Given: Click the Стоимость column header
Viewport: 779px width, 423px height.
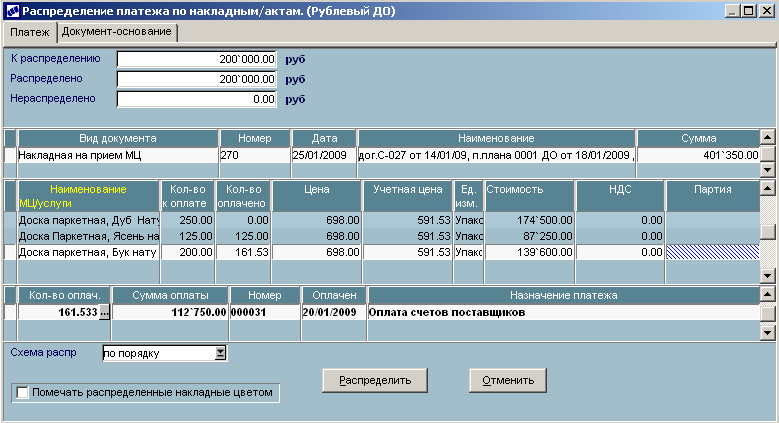Looking at the screenshot, I should [x=529, y=196].
